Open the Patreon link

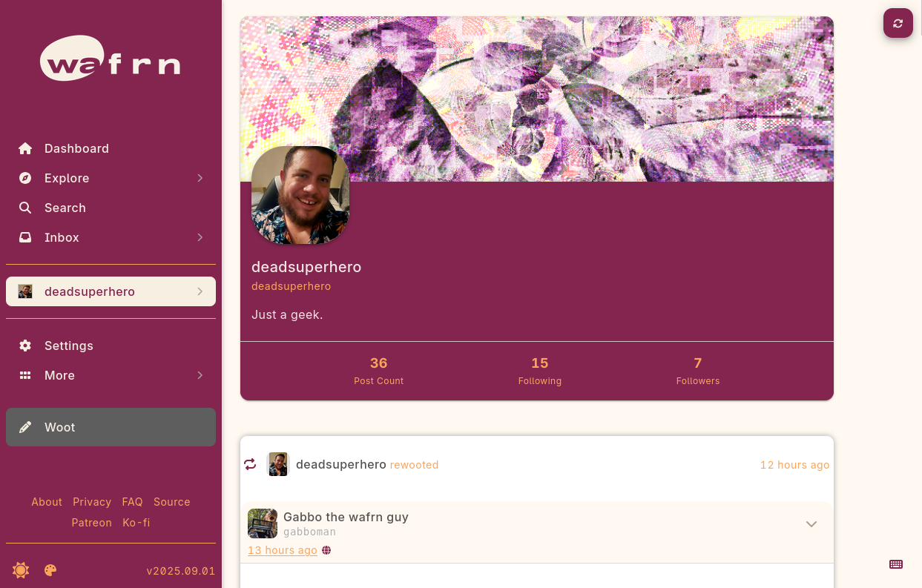[x=92, y=523]
